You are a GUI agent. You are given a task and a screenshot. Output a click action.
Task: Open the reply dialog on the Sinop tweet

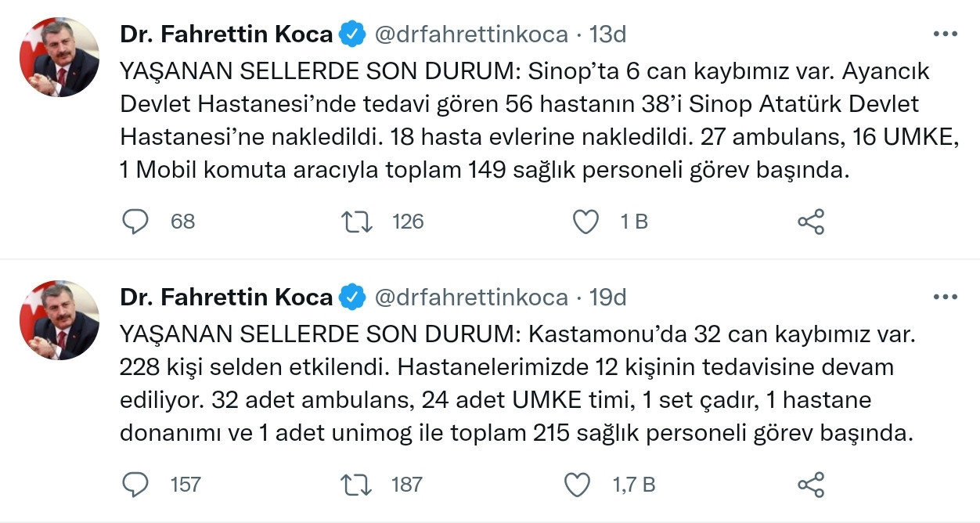pyautogui.click(x=135, y=222)
